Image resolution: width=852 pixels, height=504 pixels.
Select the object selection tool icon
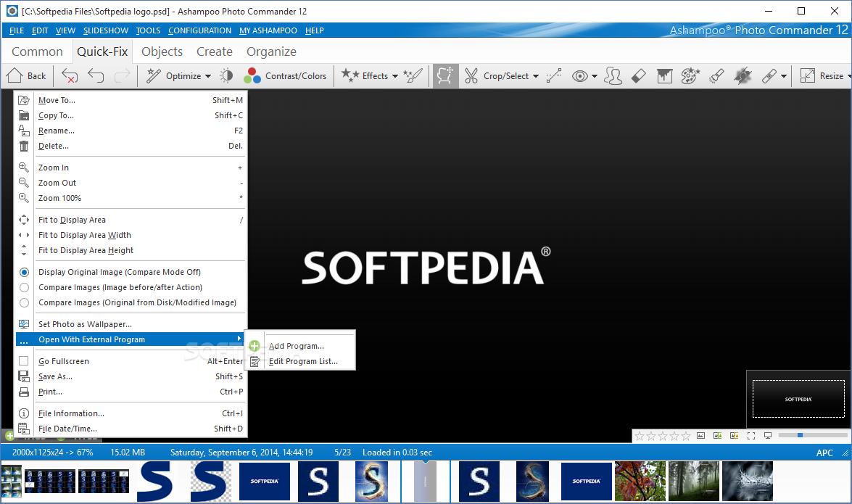pyautogui.click(x=445, y=76)
